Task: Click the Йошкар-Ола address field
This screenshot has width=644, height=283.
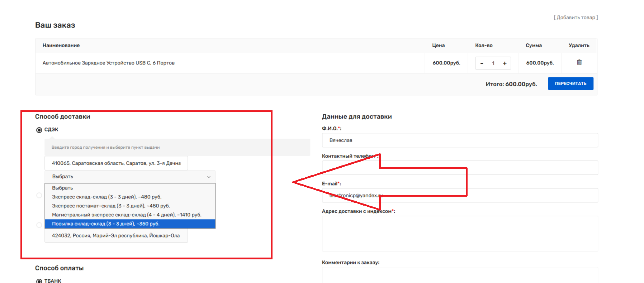Action: (116, 236)
